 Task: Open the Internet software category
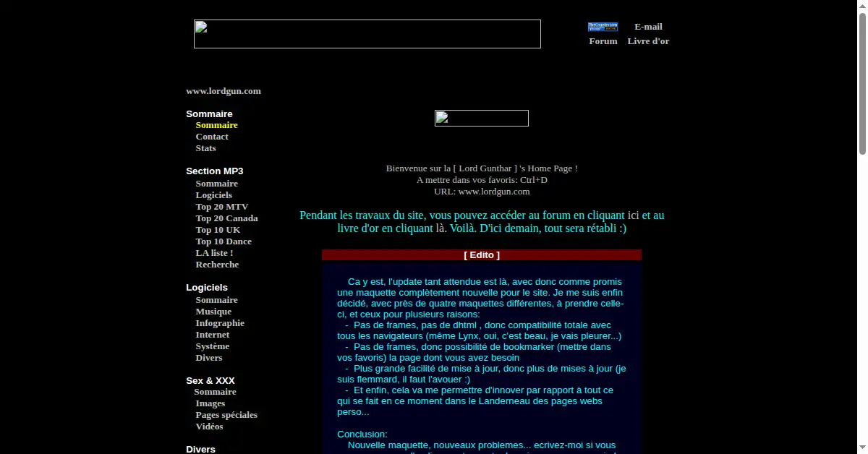[x=212, y=335]
